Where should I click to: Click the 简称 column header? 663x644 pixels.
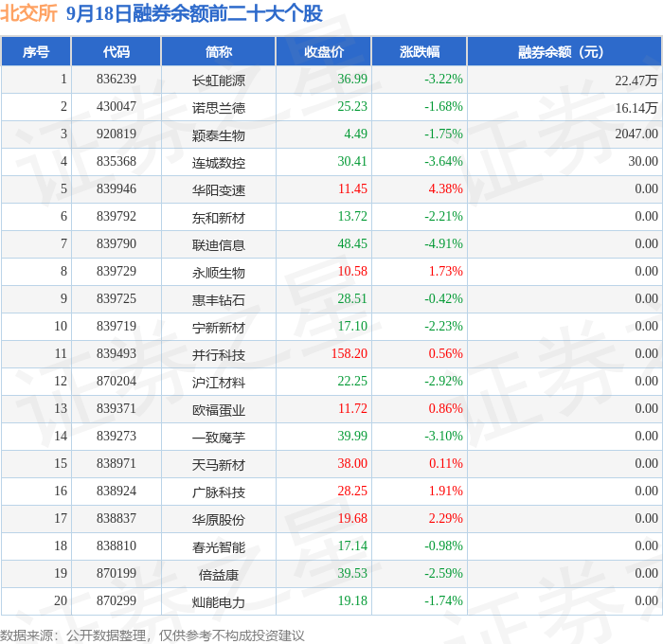pos(219,51)
